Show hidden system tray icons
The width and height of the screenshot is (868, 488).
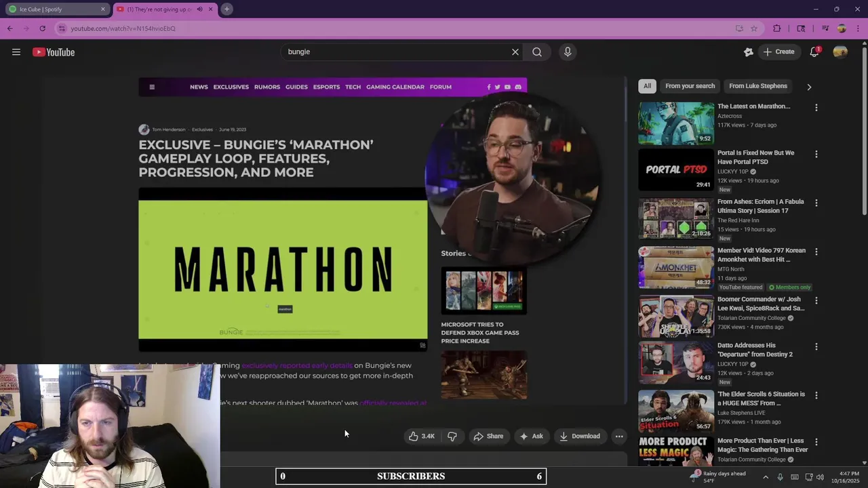coord(766,477)
